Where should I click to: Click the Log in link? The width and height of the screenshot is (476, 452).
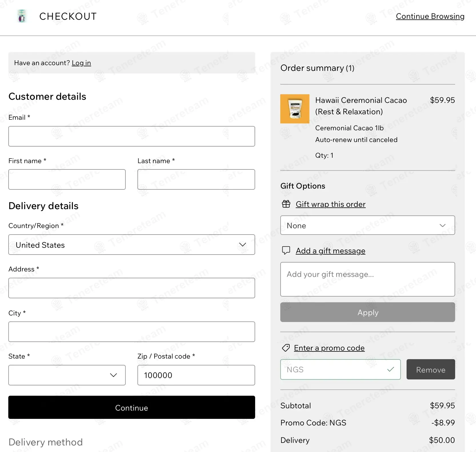(81, 63)
